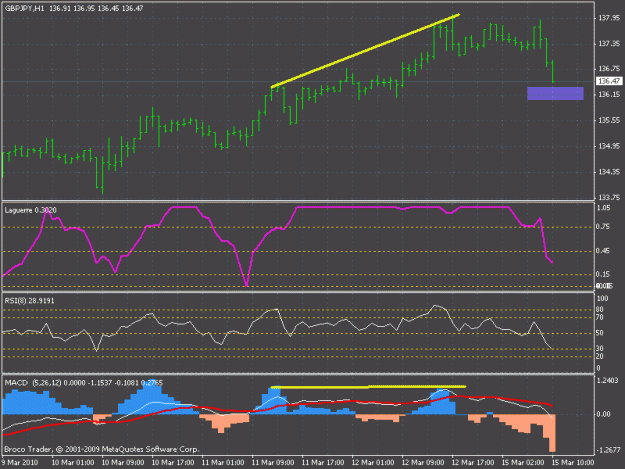
Task: Click the 1.05 level on Laguerre scale
Action: coord(603,208)
